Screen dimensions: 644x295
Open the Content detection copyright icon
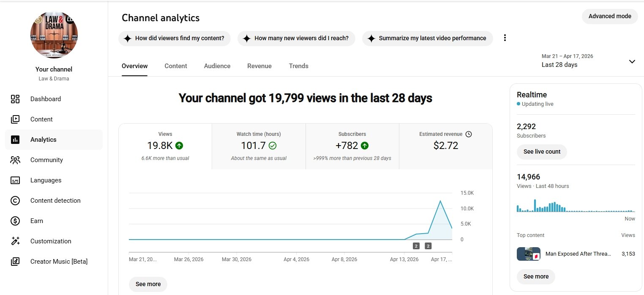[x=15, y=201]
